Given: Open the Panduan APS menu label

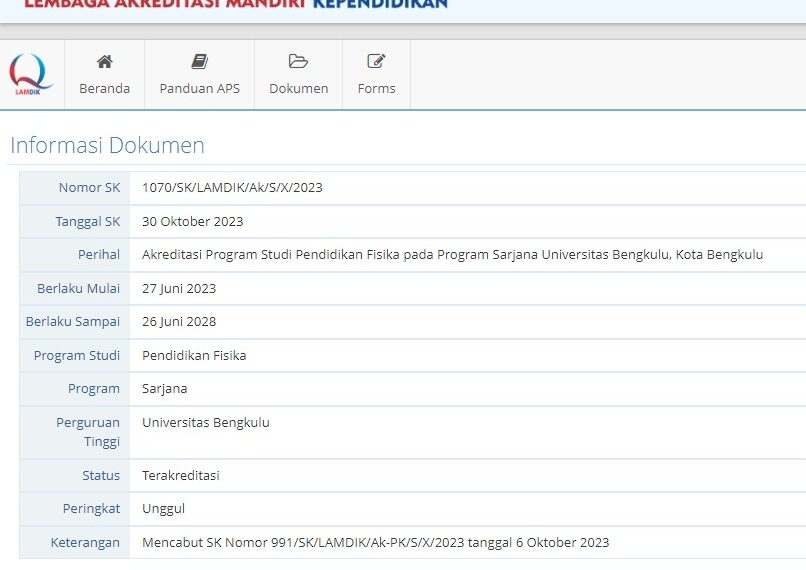Looking at the screenshot, I should (x=199, y=88).
